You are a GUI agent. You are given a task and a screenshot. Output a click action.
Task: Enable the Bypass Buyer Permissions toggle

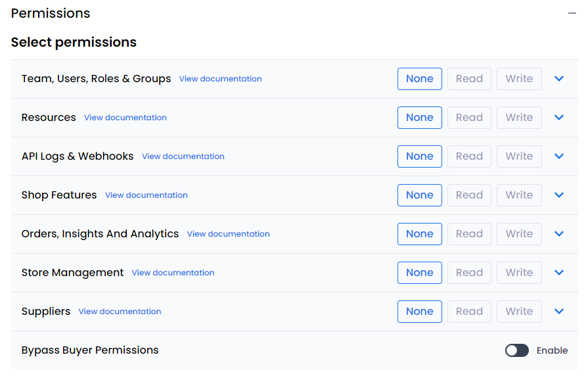(516, 350)
